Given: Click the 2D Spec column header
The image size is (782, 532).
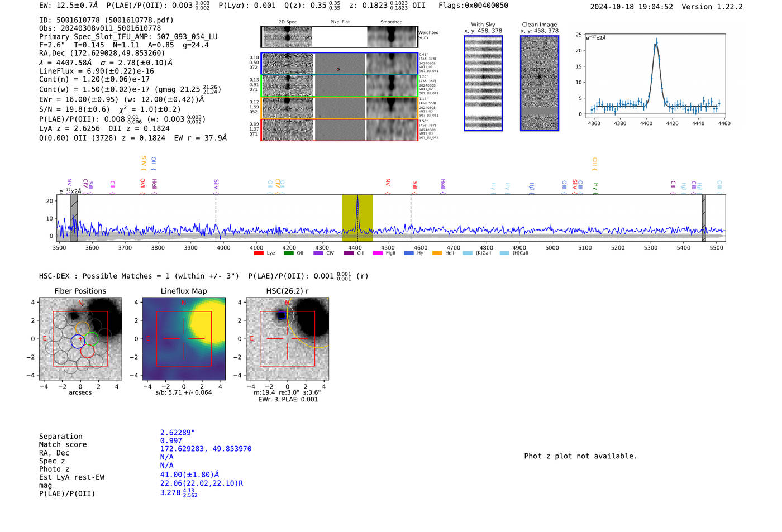Looking at the screenshot, I should [288, 22].
